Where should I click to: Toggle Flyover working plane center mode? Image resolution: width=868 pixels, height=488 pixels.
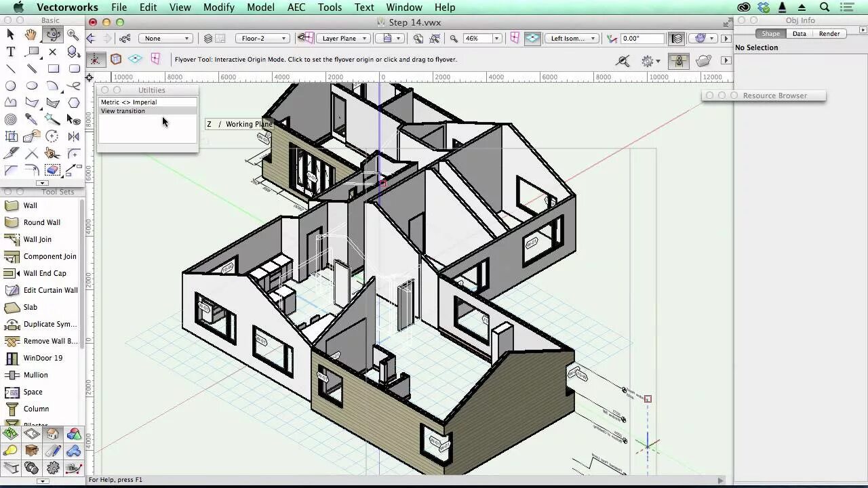pyautogui.click(x=135, y=60)
